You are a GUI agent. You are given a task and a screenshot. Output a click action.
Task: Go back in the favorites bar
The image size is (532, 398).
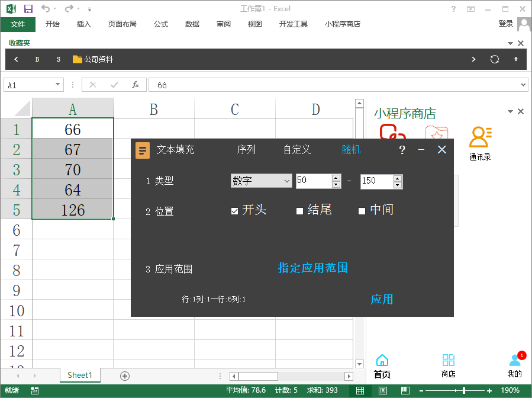pyautogui.click(x=16, y=59)
